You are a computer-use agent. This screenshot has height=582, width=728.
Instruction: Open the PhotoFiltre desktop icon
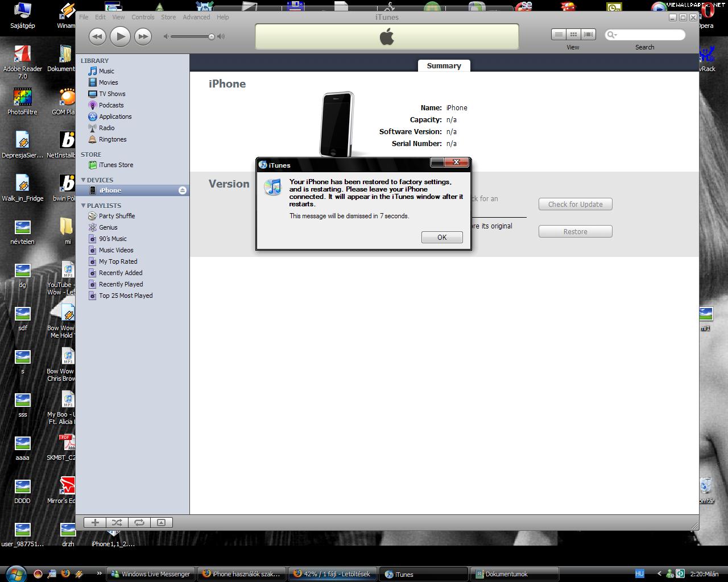(x=23, y=101)
